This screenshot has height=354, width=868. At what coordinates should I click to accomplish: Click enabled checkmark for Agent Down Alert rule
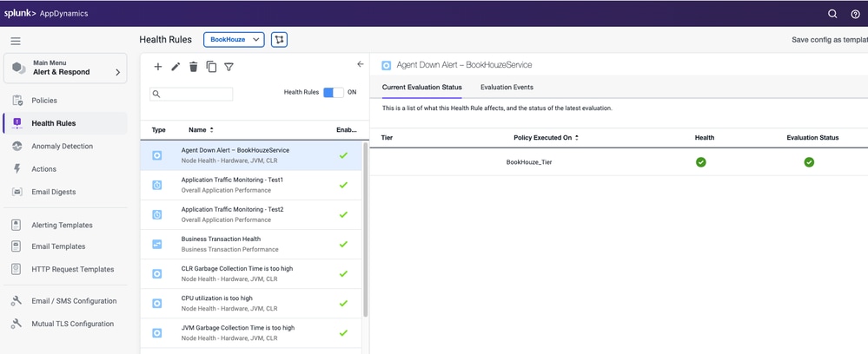pos(343,155)
